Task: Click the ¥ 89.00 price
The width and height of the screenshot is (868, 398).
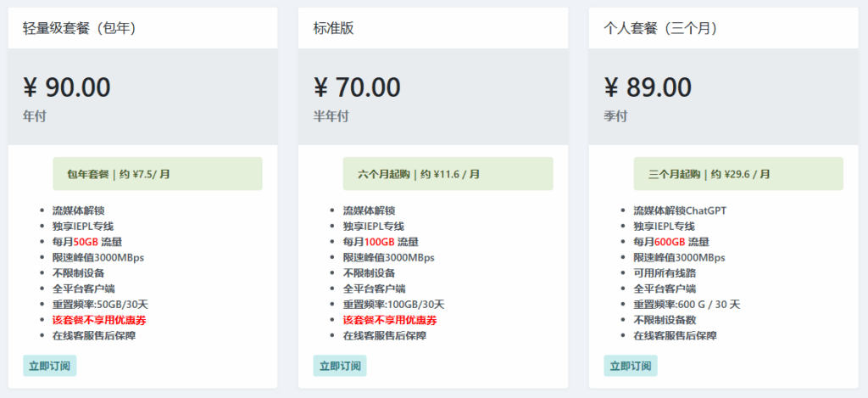Action: 648,87
